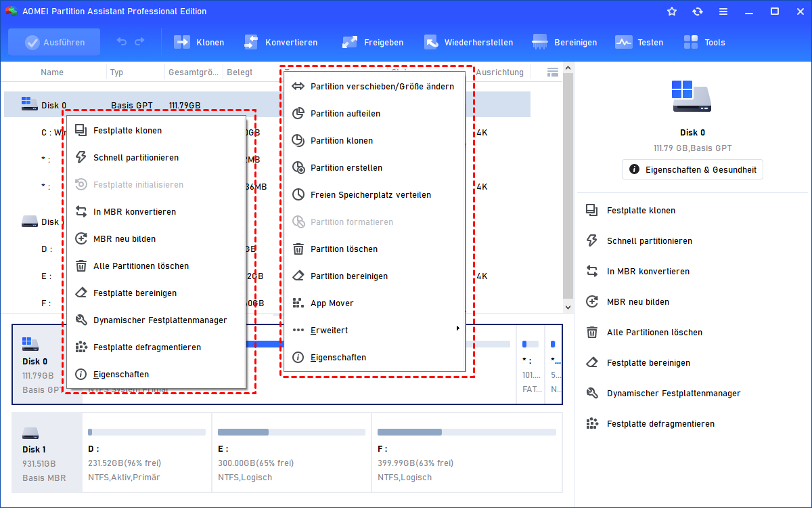This screenshot has height=508, width=812.
Task: Expand the Erweitert submenu
Action: click(x=374, y=330)
